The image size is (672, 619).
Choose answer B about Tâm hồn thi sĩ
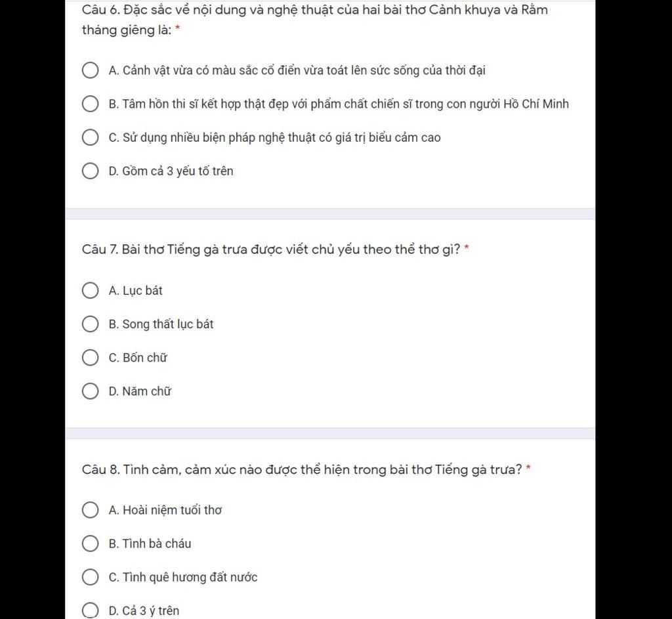(90, 104)
